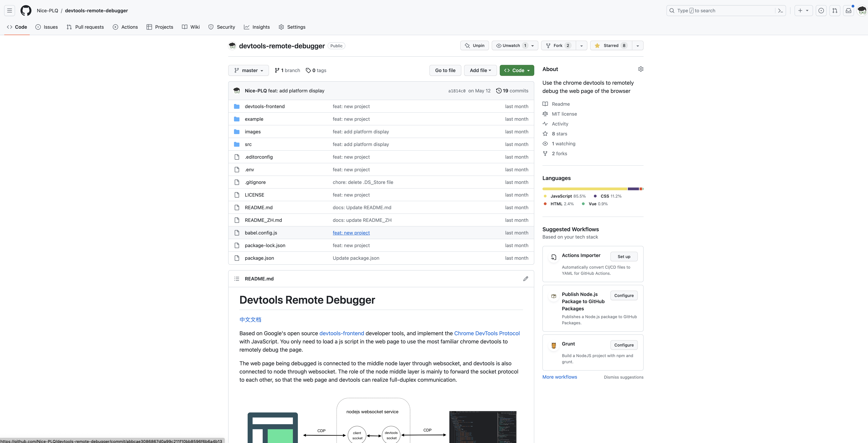Image resolution: width=868 pixels, height=443 pixels.
Task: Click the src folder icon
Action: [237, 144]
